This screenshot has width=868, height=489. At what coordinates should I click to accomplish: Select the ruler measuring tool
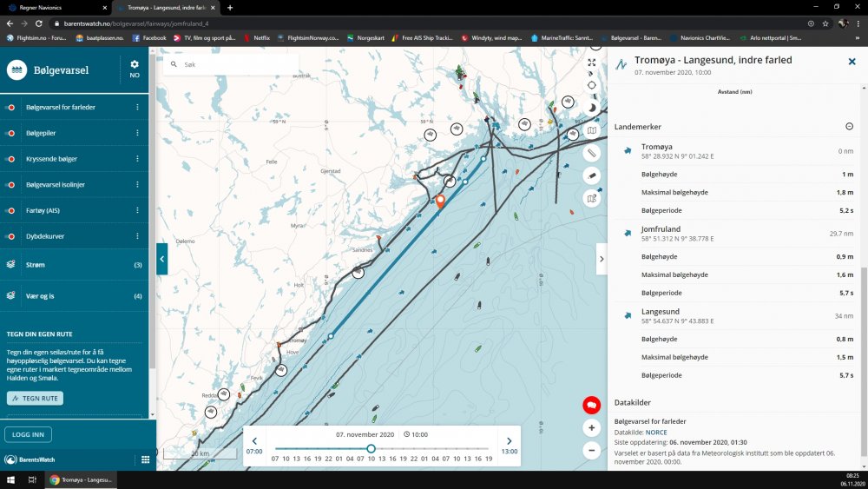click(591, 153)
